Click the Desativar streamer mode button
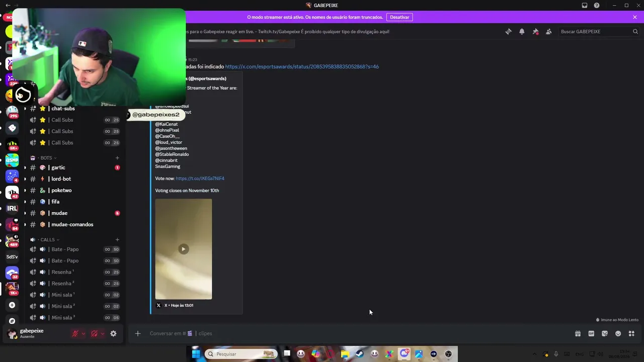This screenshot has height=362, width=644. click(399, 17)
